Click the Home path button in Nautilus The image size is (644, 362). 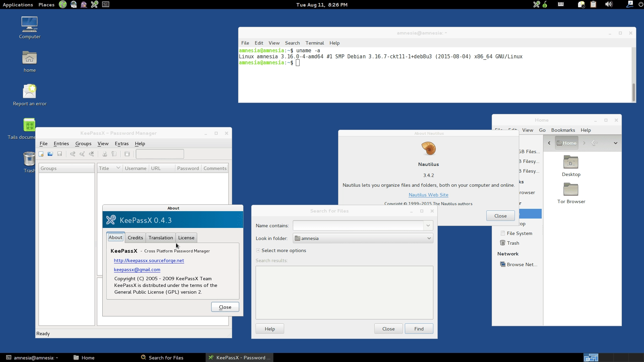(x=567, y=143)
